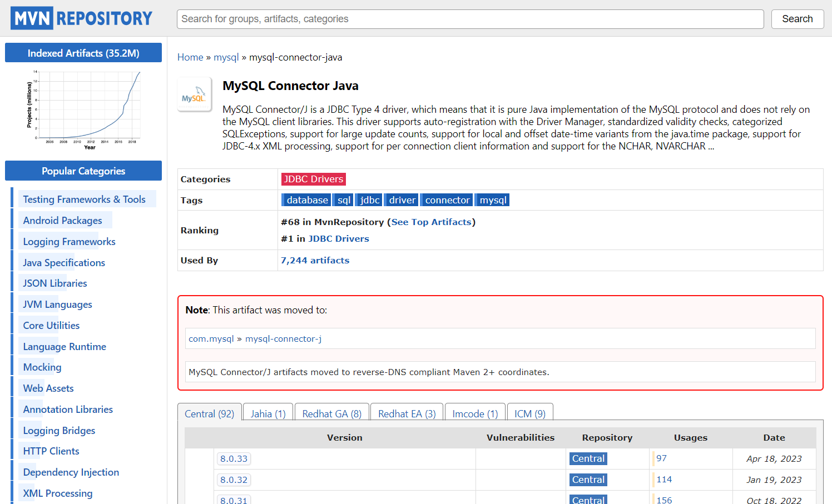Open the mysql-connector-j artifact link
Image resolution: width=832 pixels, height=504 pixels.
(283, 338)
